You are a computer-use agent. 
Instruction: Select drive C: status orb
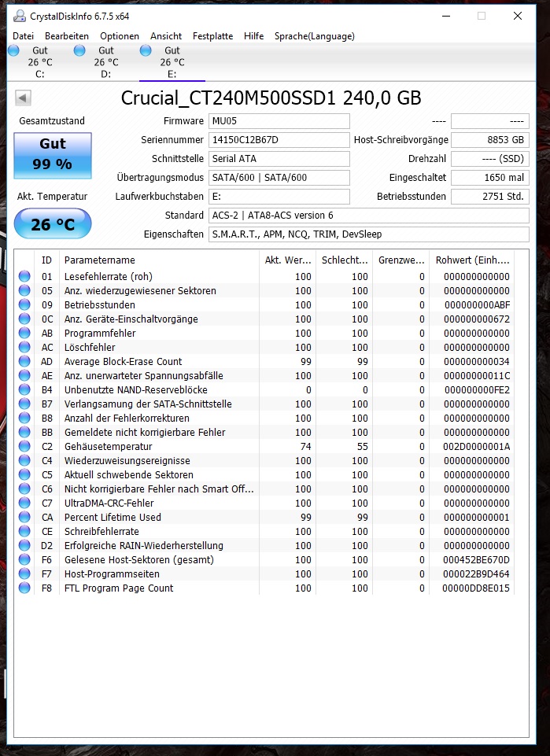coord(13,50)
